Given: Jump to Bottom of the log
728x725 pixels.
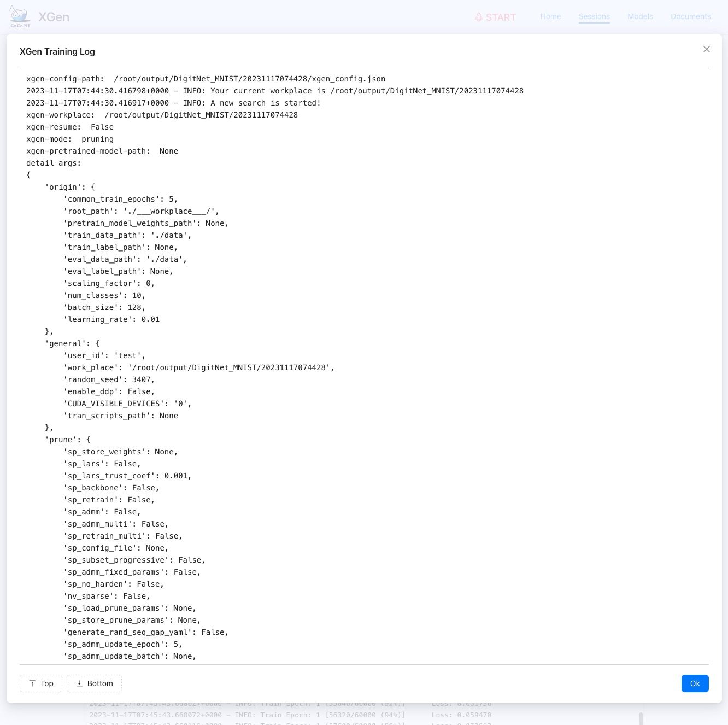Looking at the screenshot, I should click(x=94, y=683).
